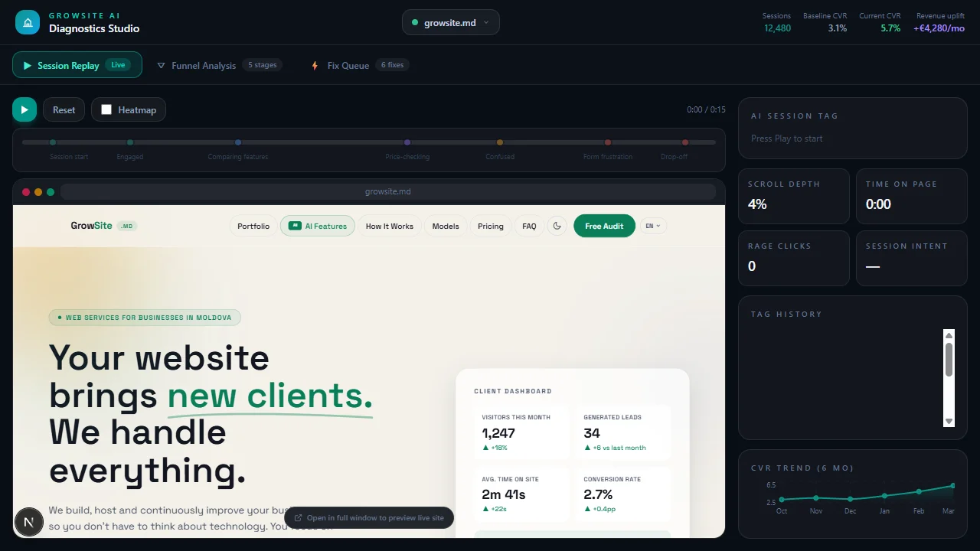Viewport: 980px width, 551px height.
Task: Click the Current CVR 5.7% stat
Action: click(x=880, y=22)
